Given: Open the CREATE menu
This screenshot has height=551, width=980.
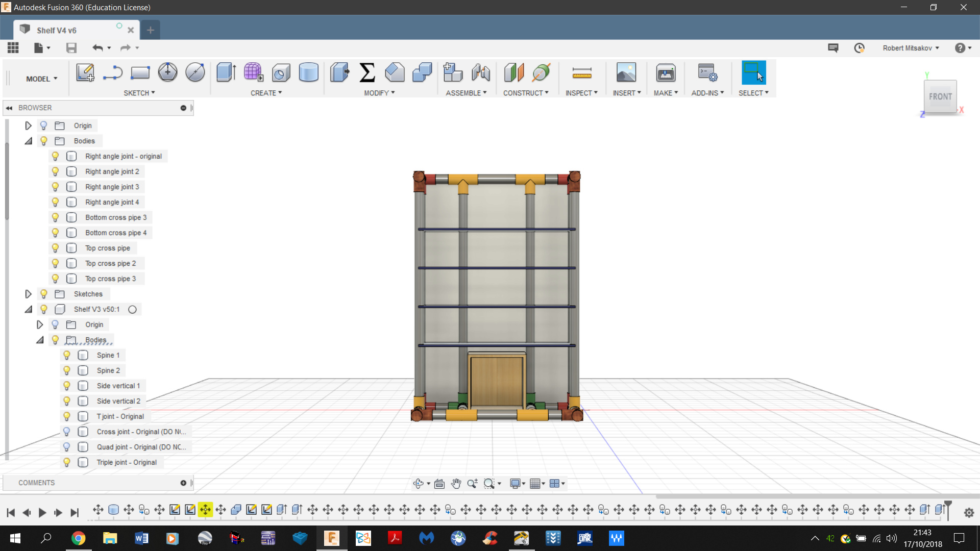Looking at the screenshot, I should 266,93.
